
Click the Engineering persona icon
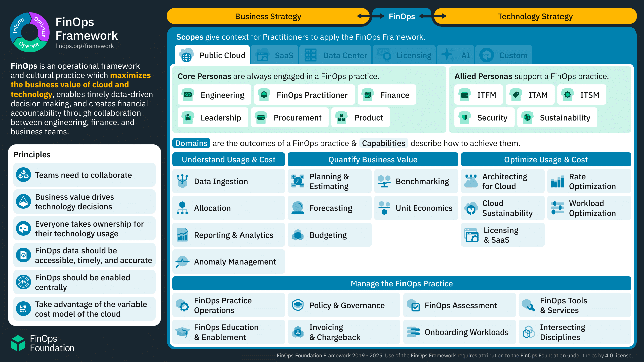pyautogui.click(x=188, y=95)
